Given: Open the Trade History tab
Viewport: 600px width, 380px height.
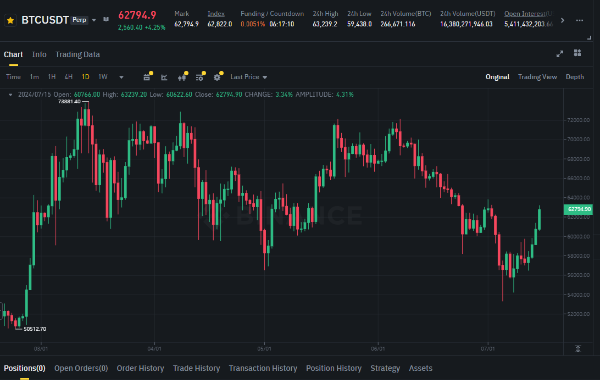Looking at the screenshot, I should (196, 368).
